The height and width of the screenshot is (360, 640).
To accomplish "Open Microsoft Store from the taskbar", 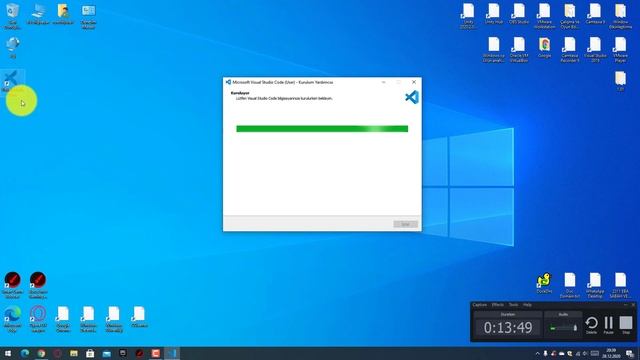I will point(90,353).
